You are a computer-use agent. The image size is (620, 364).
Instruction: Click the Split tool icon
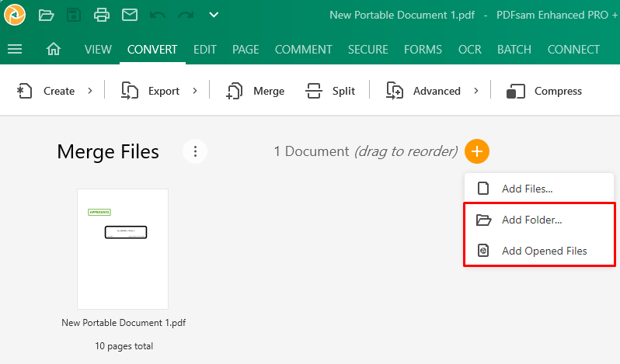pyautogui.click(x=314, y=91)
